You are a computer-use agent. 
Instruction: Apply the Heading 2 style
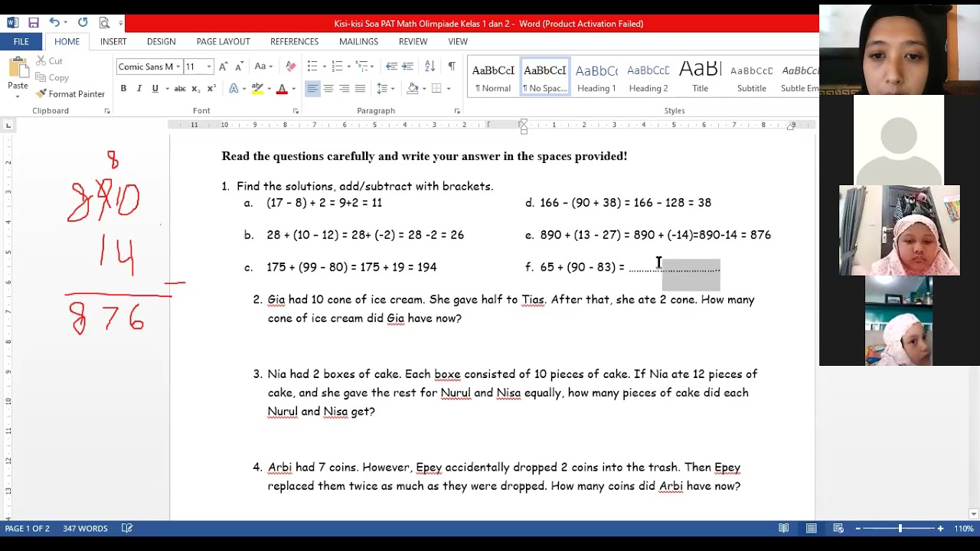pyautogui.click(x=648, y=77)
